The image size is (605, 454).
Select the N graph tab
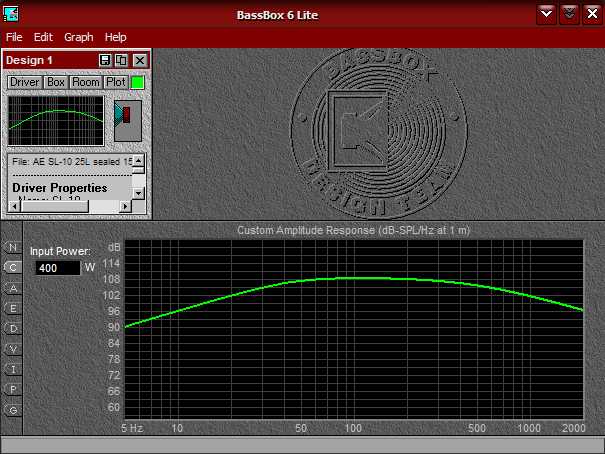click(13, 247)
